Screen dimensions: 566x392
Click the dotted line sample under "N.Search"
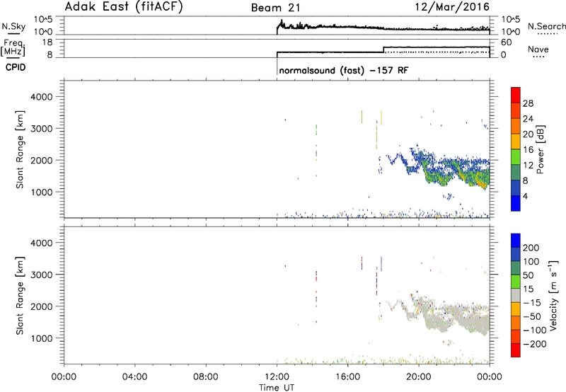tap(546, 34)
